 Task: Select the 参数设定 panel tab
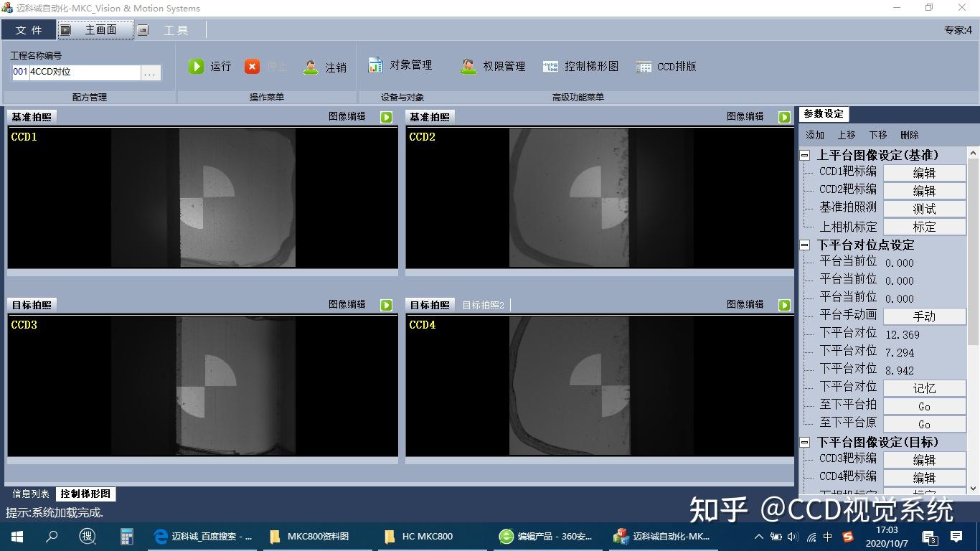point(824,113)
